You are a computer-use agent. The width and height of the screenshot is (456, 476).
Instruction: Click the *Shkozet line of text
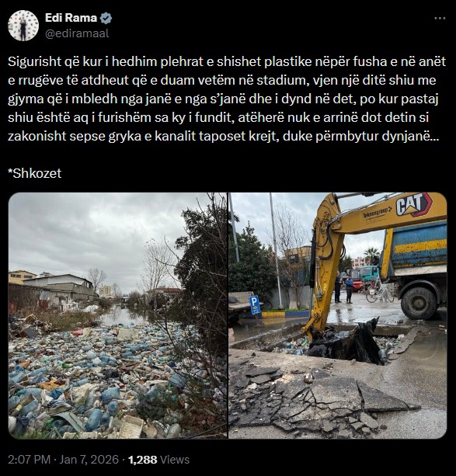click(35, 173)
